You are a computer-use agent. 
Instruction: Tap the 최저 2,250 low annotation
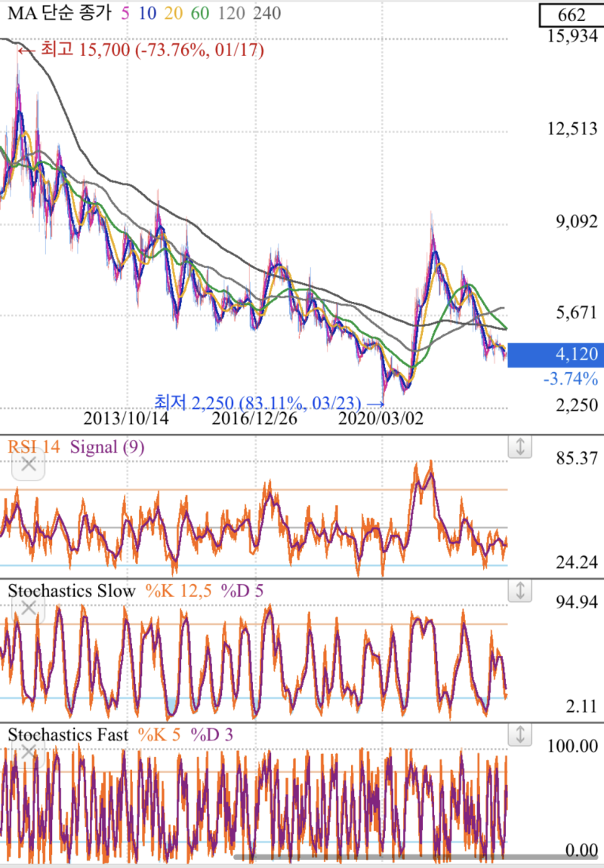pos(268,402)
